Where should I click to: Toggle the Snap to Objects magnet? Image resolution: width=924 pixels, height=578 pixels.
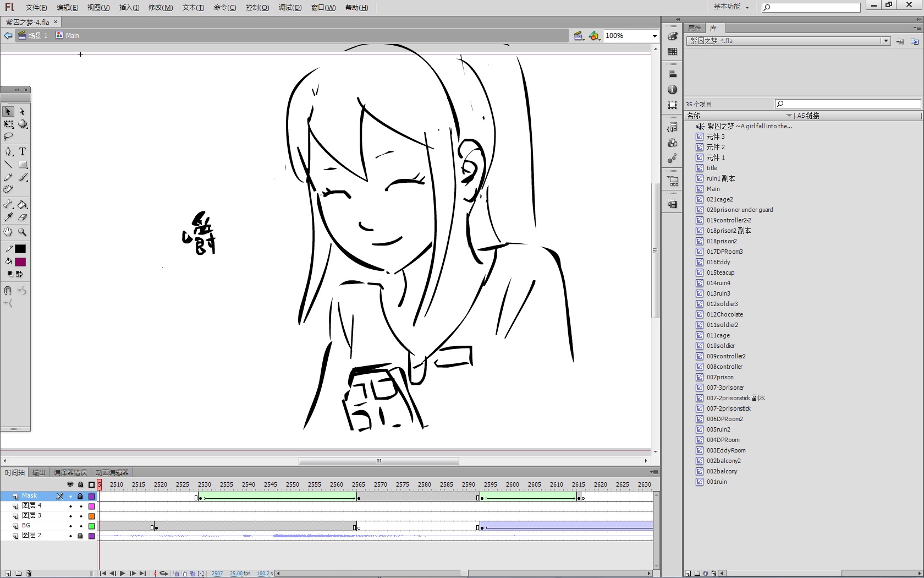(x=8, y=290)
